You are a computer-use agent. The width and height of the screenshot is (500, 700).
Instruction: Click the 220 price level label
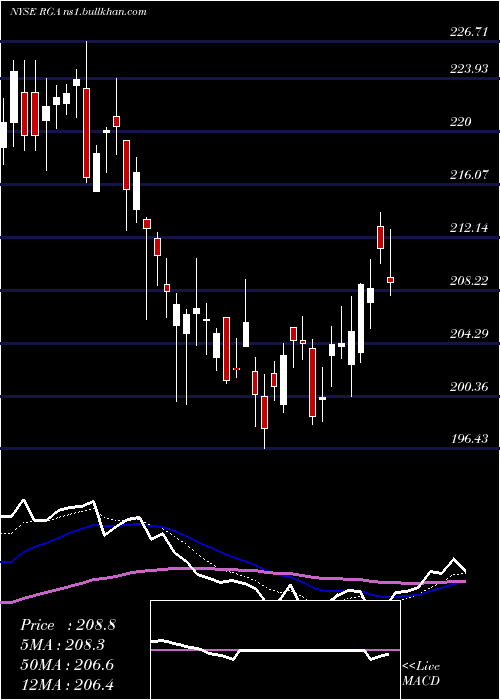click(460, 121)
